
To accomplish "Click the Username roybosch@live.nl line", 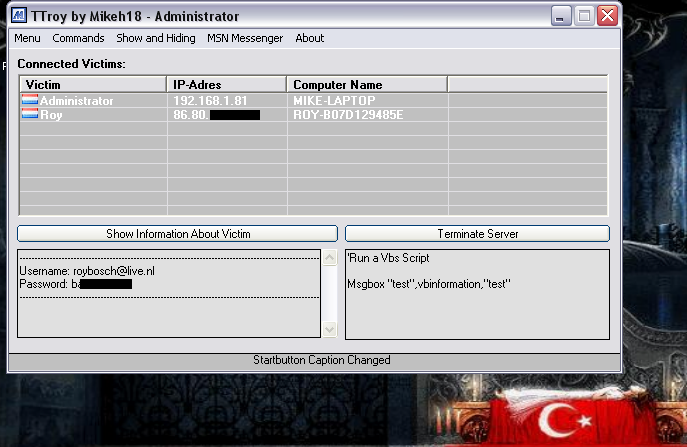I will 87,271.
